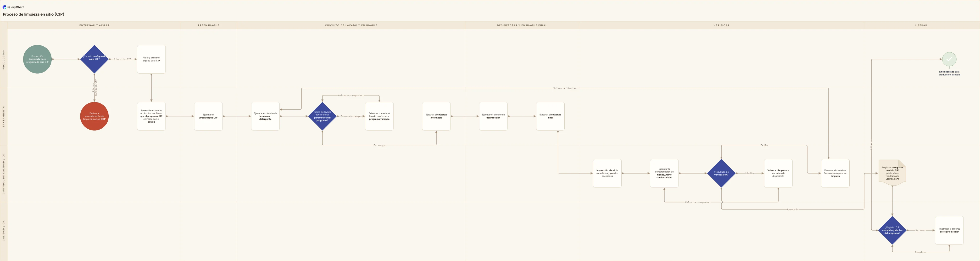Click the 'Aislar y drenar el equipo para CIP' step
Image resolution: width=980 pixels, height=261 pixels.
(151, 59)
